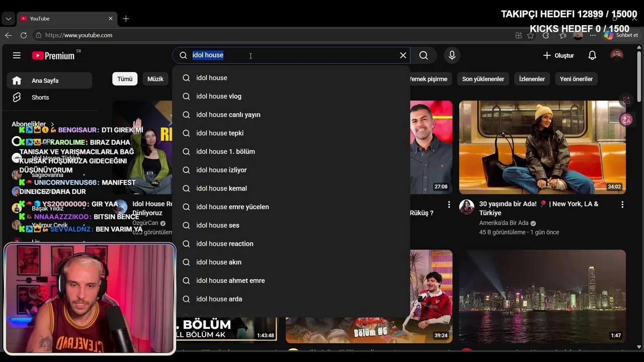Choose the suggestion idol house ses
The height and width of the screenshot is (362, 644).
click(x=291, y=225)
